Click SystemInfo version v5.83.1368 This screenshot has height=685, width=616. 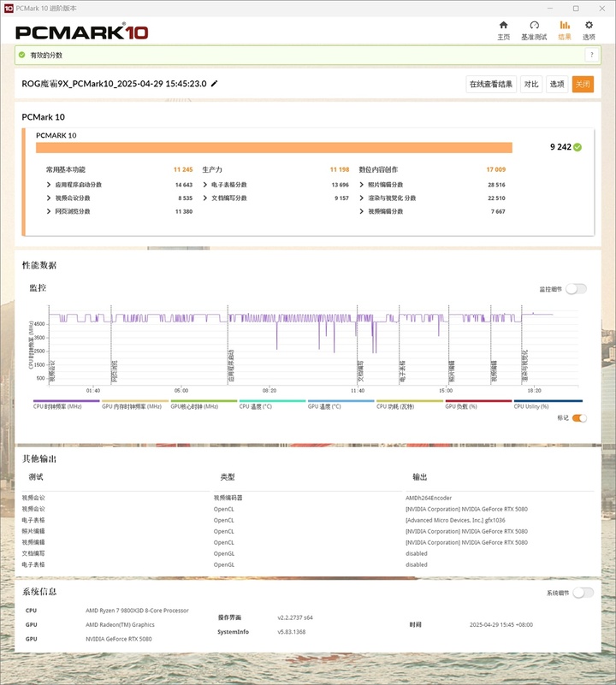click(x=291, y=632)
